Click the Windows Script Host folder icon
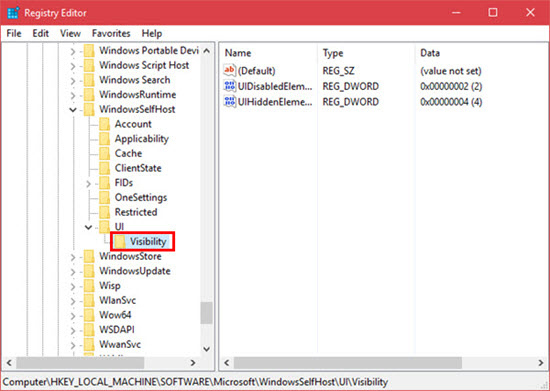Screen dimensions: 550x391 (89, 65)
